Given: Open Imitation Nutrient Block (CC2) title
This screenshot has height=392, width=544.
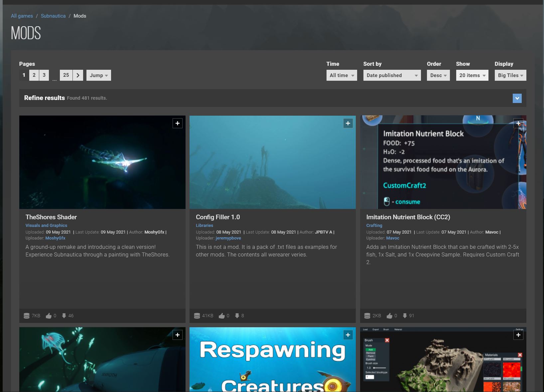Looking at the screenshot, I should pos(408,217).
